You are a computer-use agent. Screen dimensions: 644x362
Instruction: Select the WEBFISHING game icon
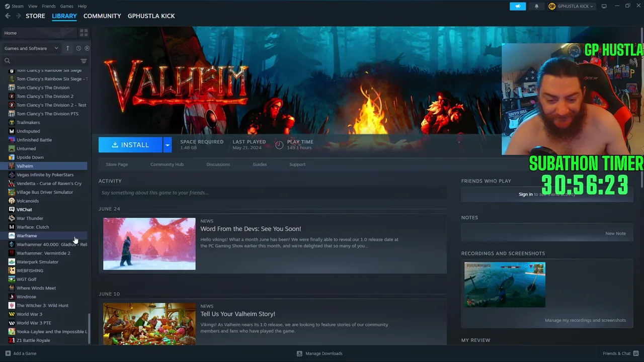(x=12, y=270)
